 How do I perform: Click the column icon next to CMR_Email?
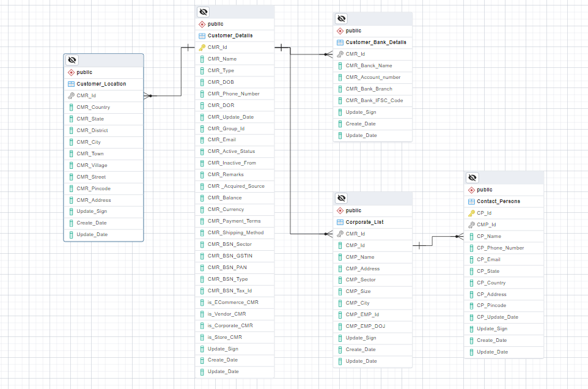[202, 140]
